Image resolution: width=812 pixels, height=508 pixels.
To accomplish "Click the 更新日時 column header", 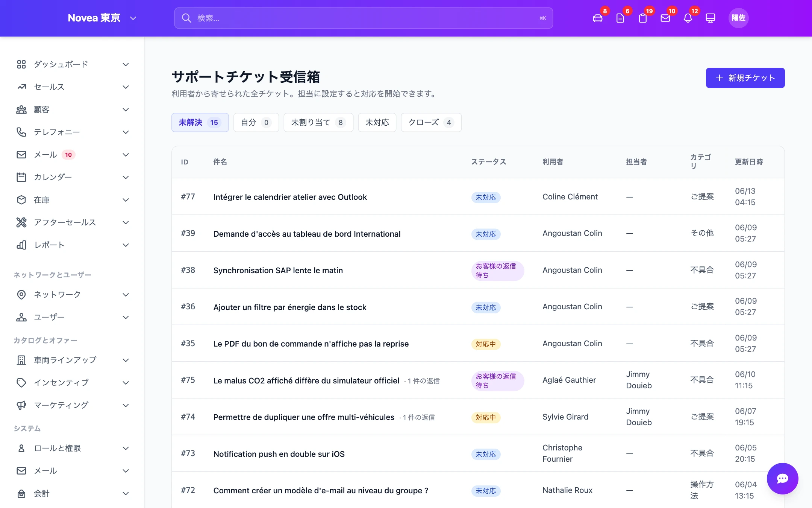I will click(749, 162).
